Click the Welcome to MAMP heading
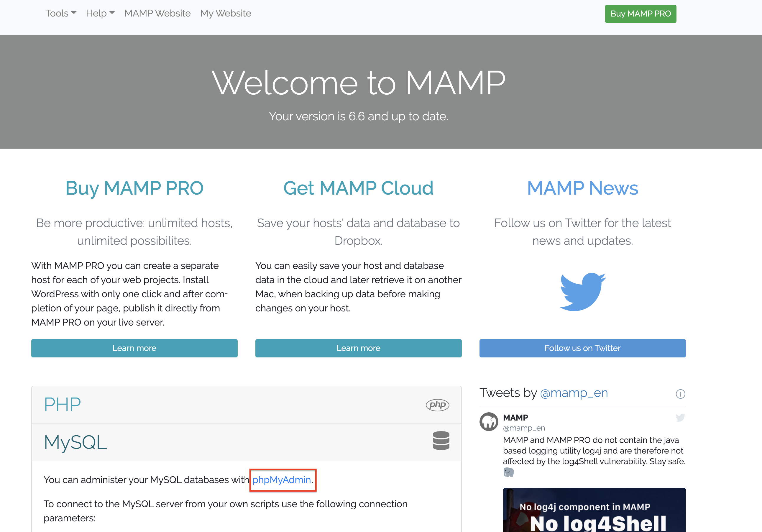This screenshot has height=532, width=762. click(358, 83)
